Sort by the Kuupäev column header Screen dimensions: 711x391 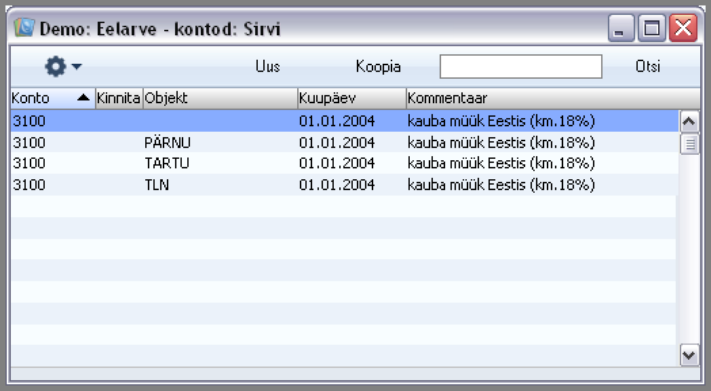coord(352,98)
